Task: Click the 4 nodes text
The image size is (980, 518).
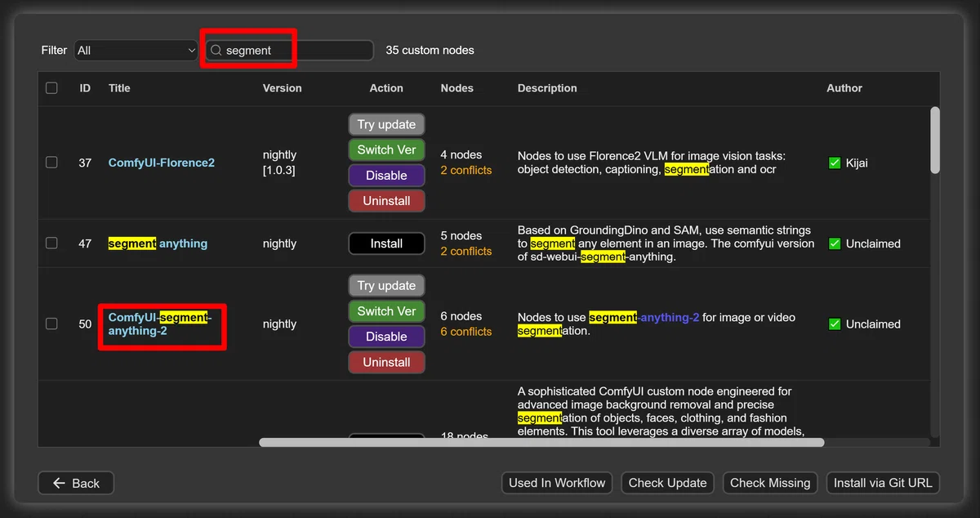Action: (x=461, y=154)
